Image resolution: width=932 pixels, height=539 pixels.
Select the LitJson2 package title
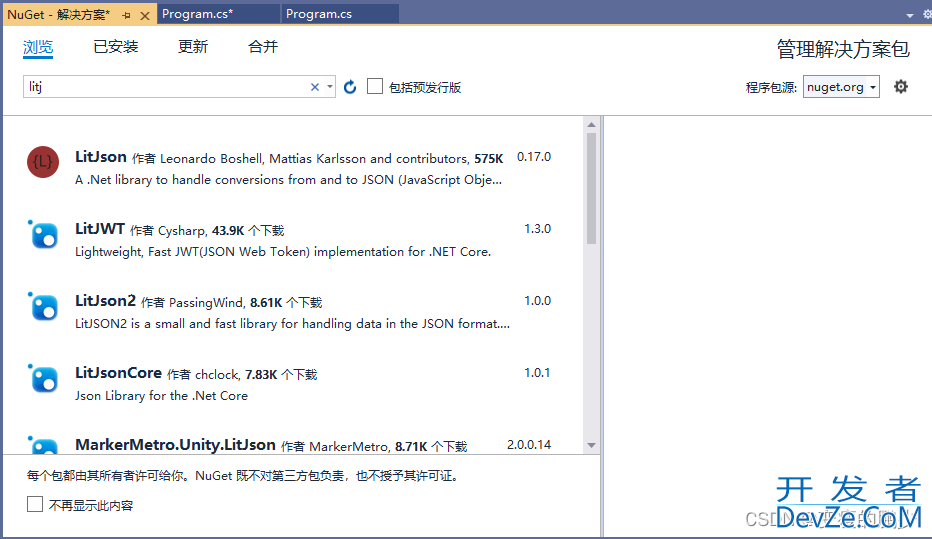105,301
